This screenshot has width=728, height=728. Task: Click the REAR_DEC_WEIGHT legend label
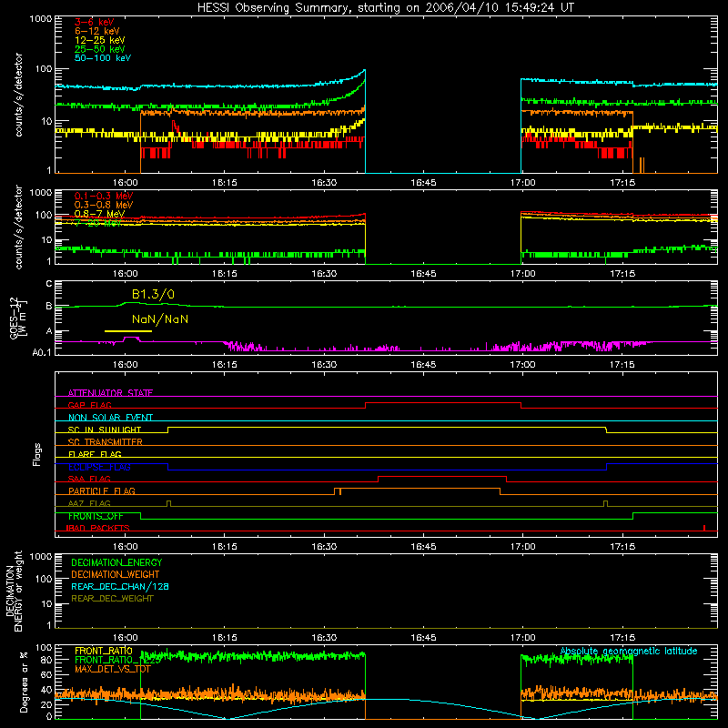[112, 599]
